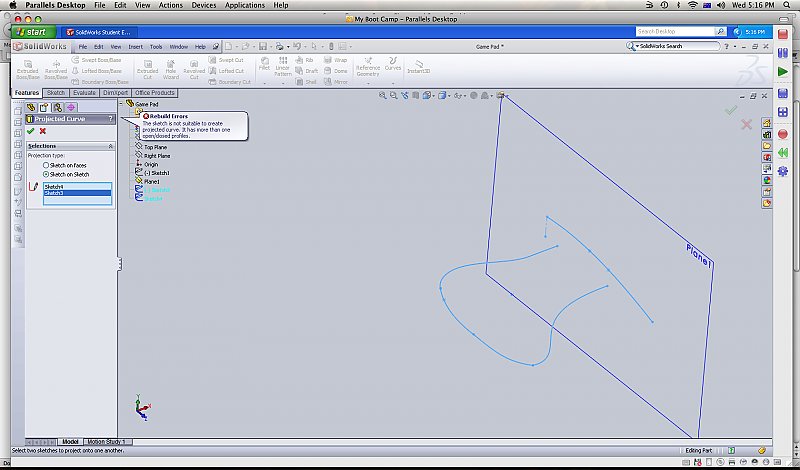Select the Linear Pattern tool
This screenshot has height=470, width=800.
pos(283,66)
